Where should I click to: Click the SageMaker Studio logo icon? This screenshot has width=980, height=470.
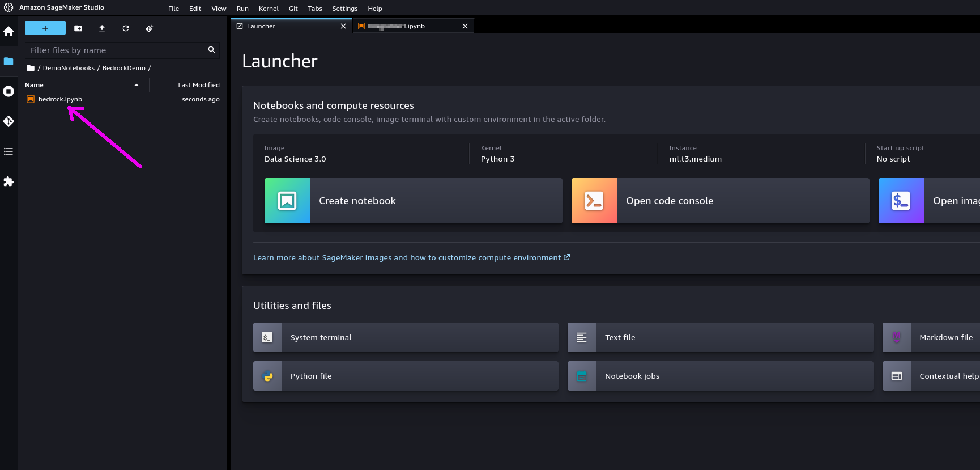click(x=8, y=7)
